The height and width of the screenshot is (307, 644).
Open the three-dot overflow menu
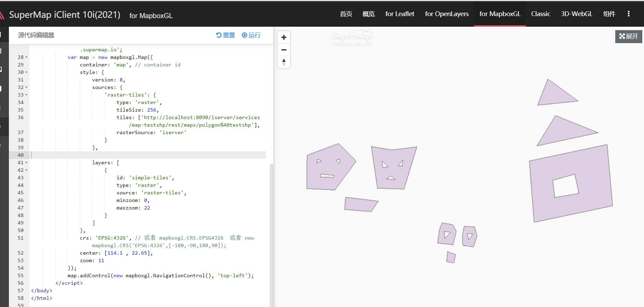[629, 14]
